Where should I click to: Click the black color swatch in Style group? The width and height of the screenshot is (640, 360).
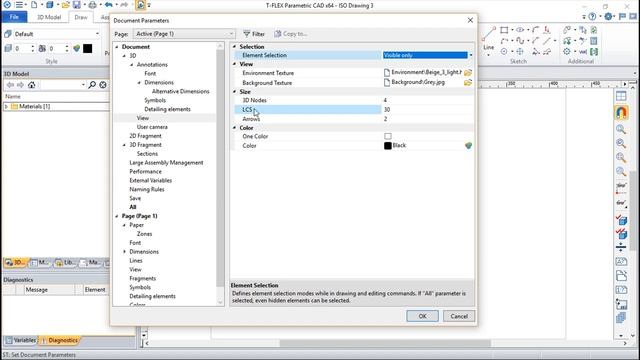click(x=87, y=49)
